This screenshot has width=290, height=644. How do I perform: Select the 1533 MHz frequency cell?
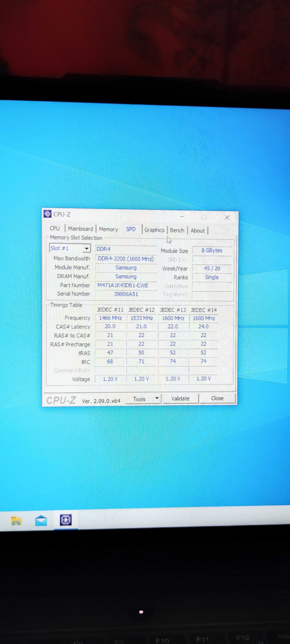click(x=142, y=318)
